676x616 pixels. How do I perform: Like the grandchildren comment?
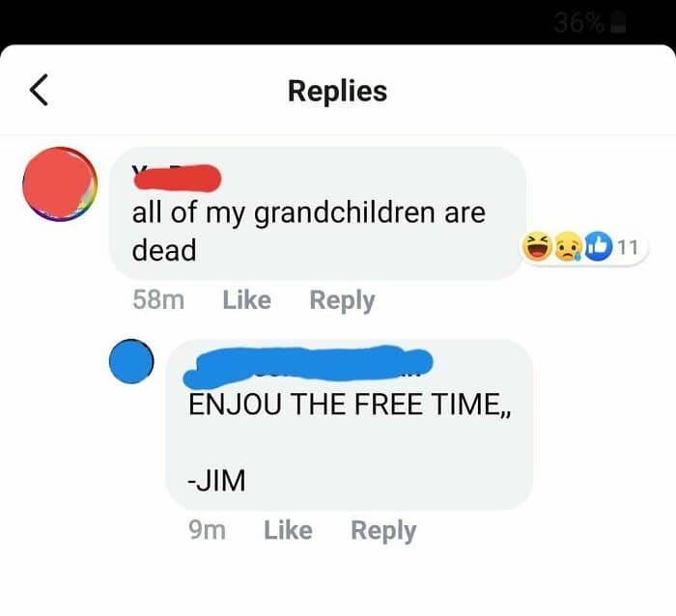pyautogui.click(x=246, y=300)
